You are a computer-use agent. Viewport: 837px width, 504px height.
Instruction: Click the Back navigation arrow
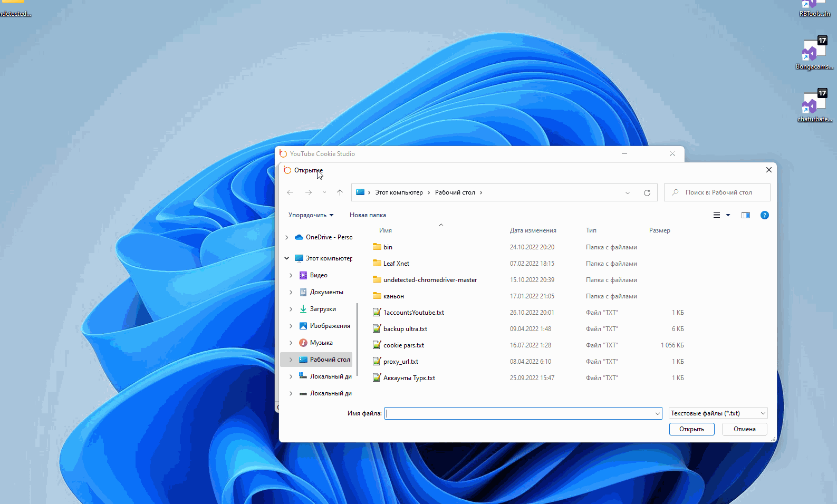pyautogui.click(x=290, y=192)
